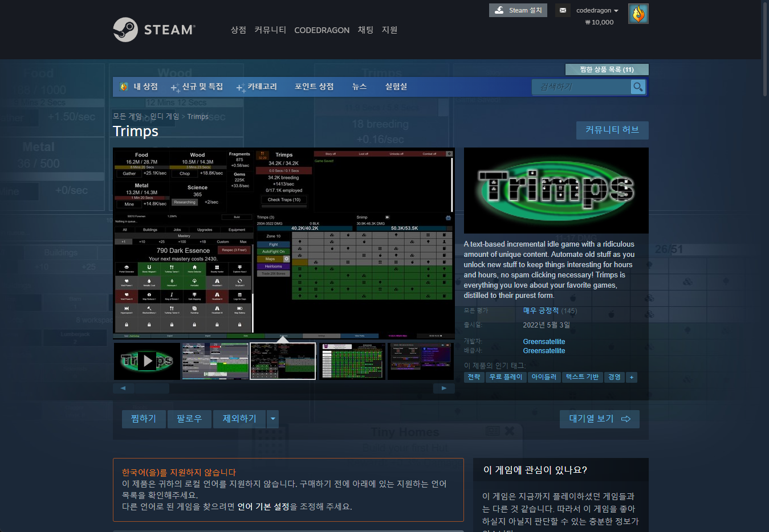Click the 전략 tag
Screen dimensions: 769x532
(x=474, y=377)
